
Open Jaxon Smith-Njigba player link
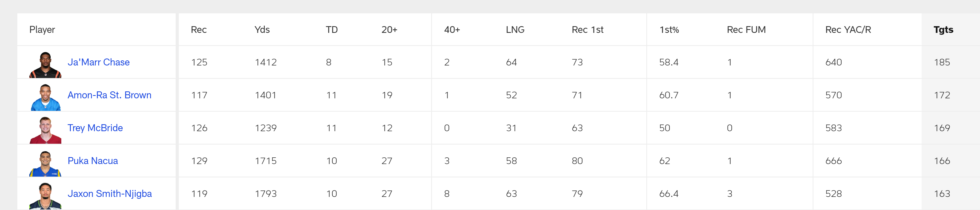[110, 193]
